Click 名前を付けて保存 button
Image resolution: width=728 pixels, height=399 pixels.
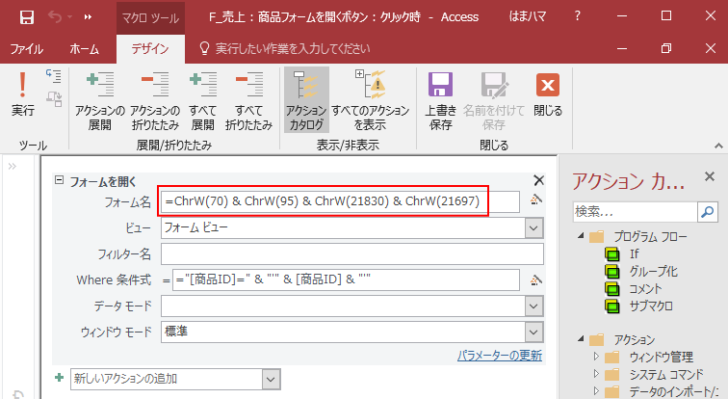pos(494,101)
